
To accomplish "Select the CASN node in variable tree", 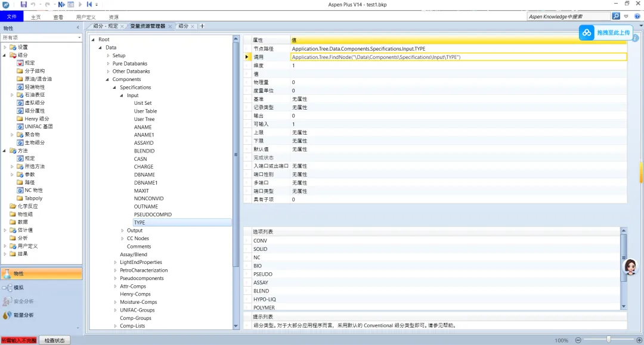I will click(140, 158).
